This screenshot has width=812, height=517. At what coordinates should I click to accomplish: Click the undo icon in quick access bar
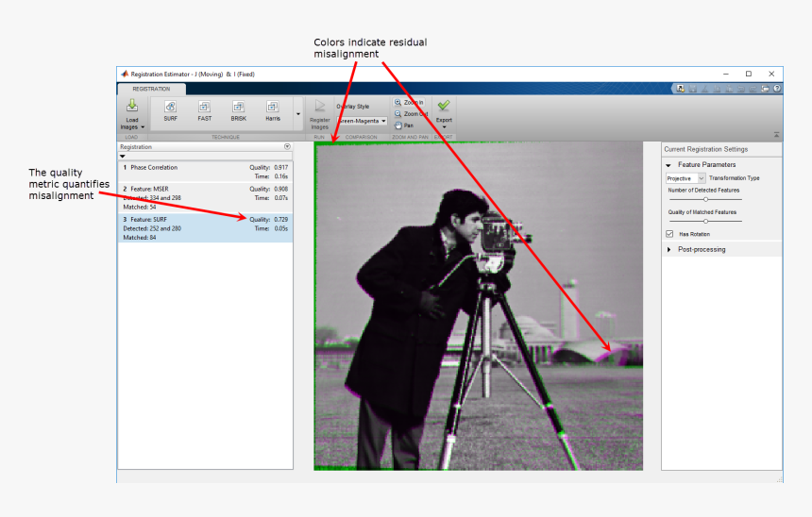[x=741, y=89]
